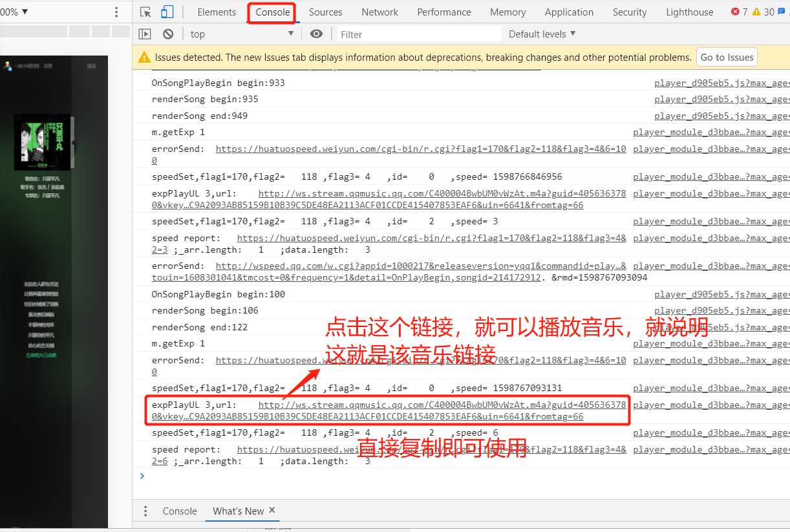Viewport: 790px width, 532px height.
Task: Clear the console with the ban icon
Action: click(x=168, y=34)
